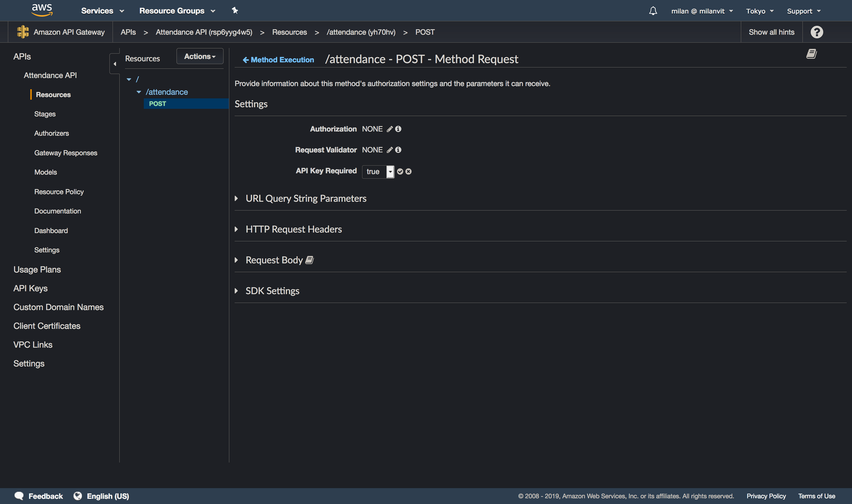Open Gateway Responses in the sidebar

[66, 153]
